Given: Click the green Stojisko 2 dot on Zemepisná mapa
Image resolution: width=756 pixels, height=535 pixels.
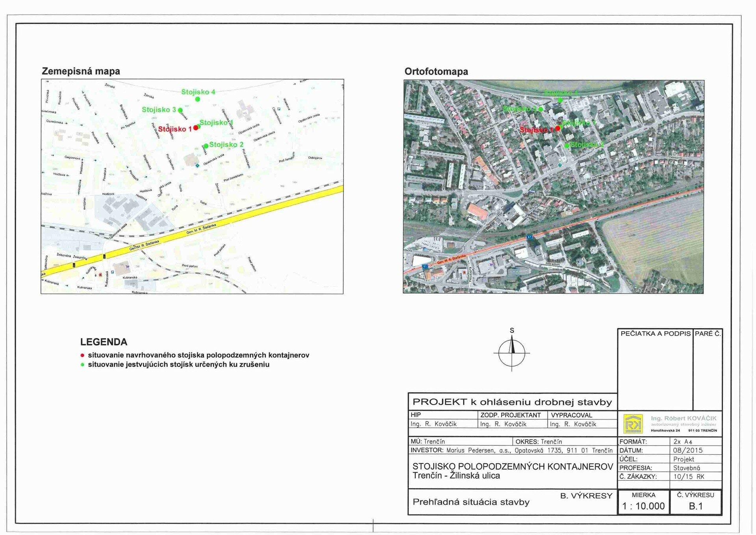Looking at the screenshot, I should (206, 146).
